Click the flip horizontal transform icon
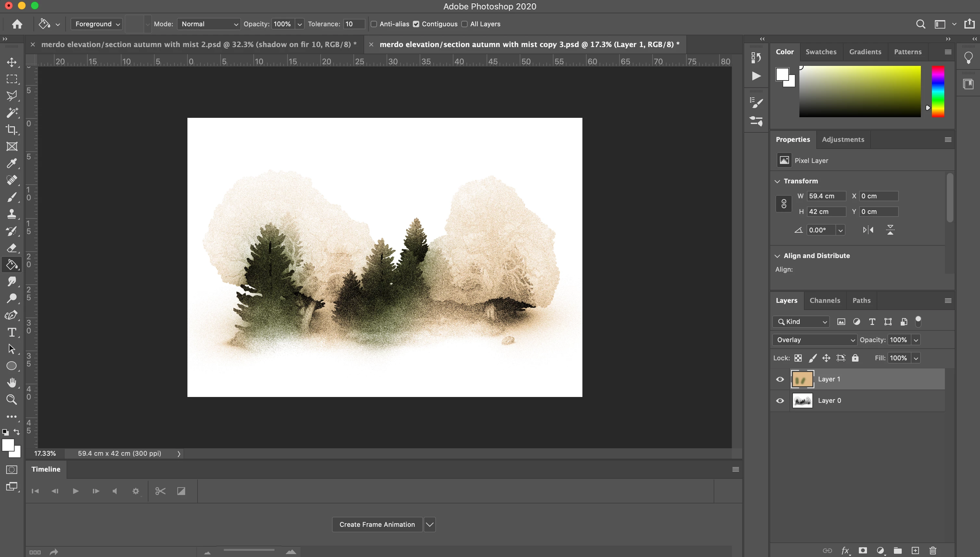This screenshot has height=557, width=980. 868,230
